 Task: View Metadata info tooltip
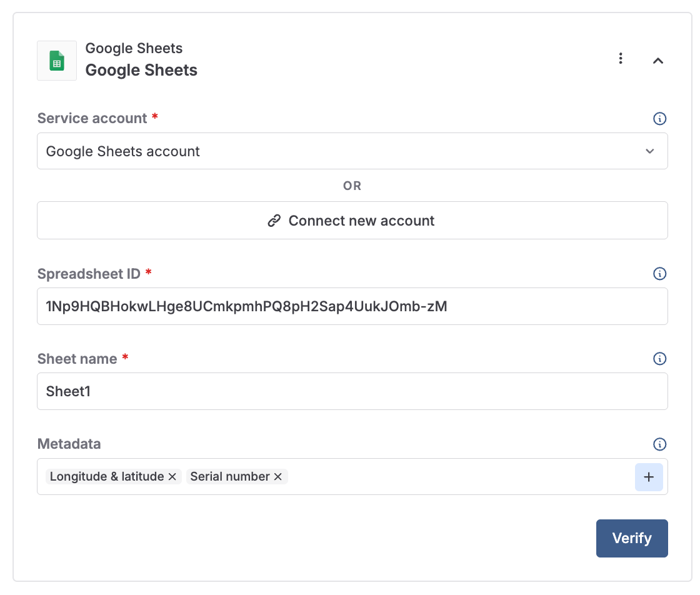(659, 444)
